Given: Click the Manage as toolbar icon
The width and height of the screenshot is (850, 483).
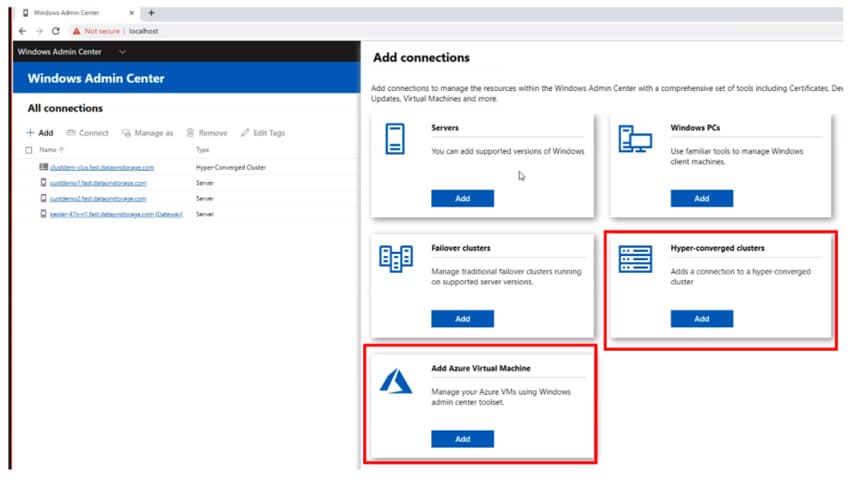Looking at the screenshot, I should click(x=126, y=133).
